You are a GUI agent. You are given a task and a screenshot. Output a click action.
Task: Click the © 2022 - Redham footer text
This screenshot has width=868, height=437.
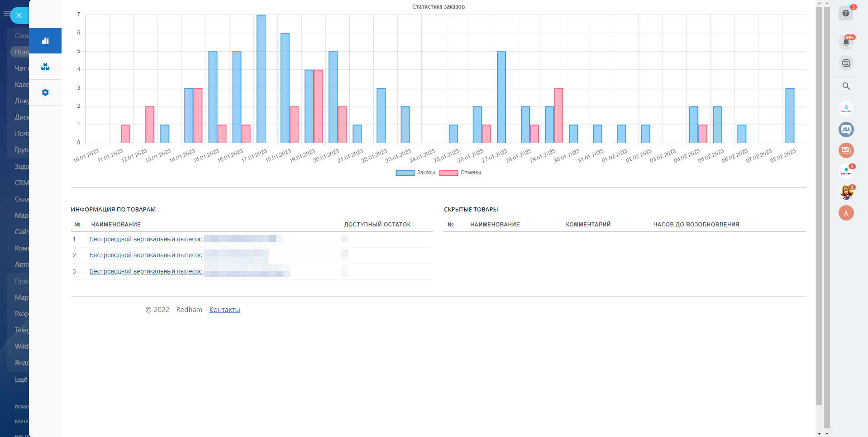click(x=174, y=310)
